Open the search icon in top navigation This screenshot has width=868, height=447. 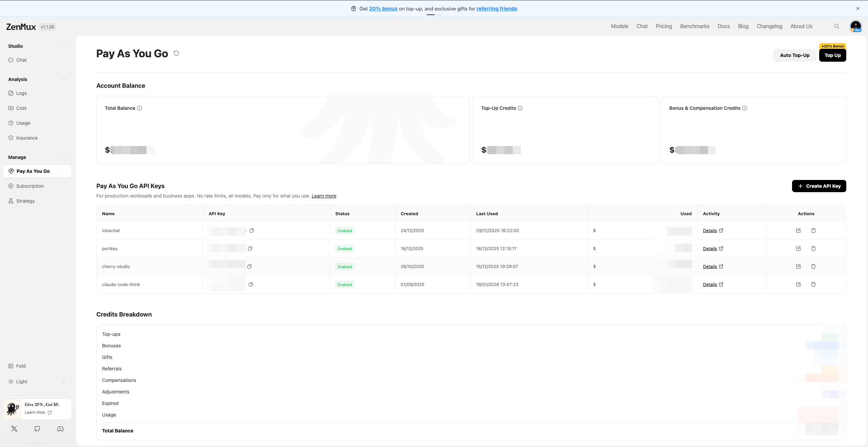click(837, 26)
